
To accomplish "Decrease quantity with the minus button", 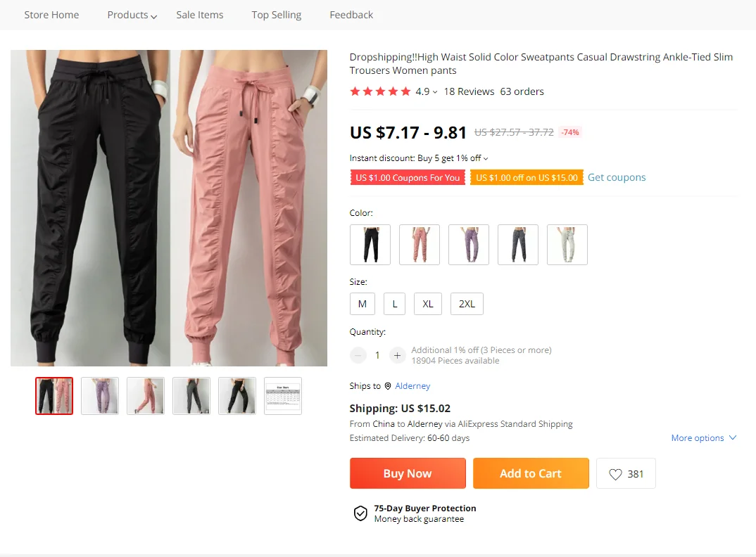I will (358, 356).
